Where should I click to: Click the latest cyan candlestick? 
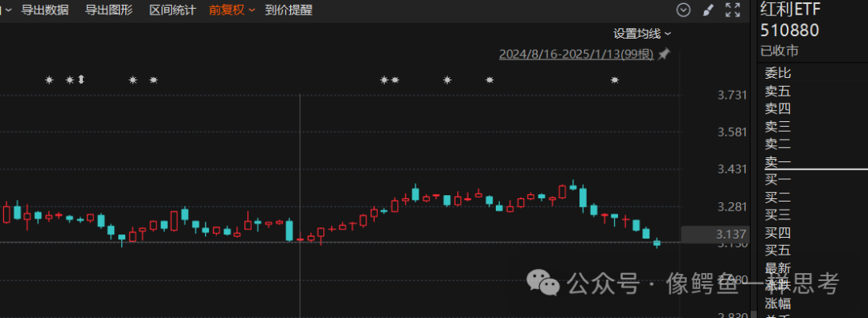[657, 243]
